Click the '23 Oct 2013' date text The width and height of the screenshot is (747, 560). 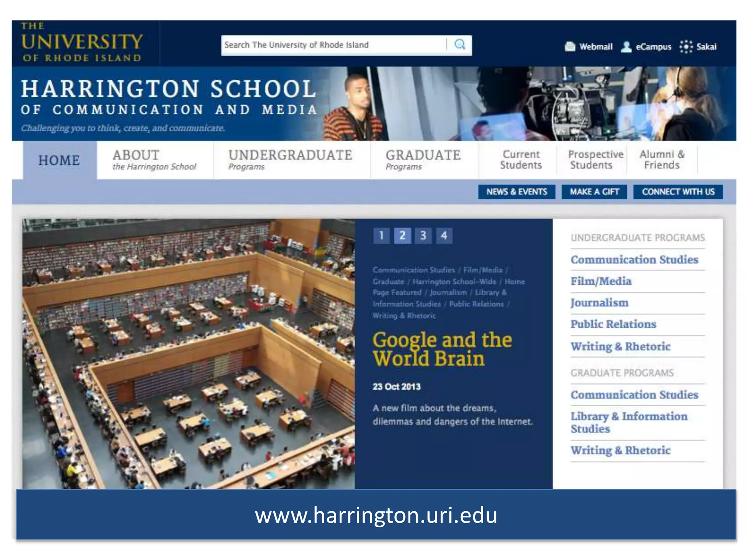point(396,386)
